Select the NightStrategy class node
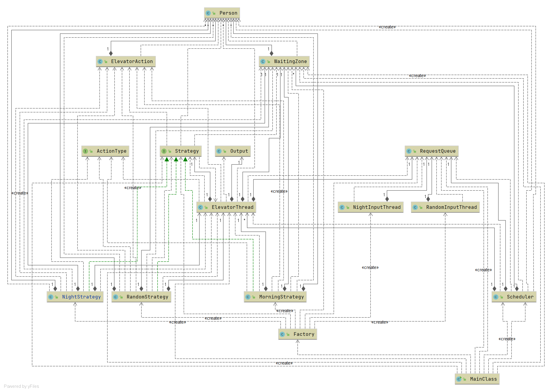552x392 pixels. 75,297
